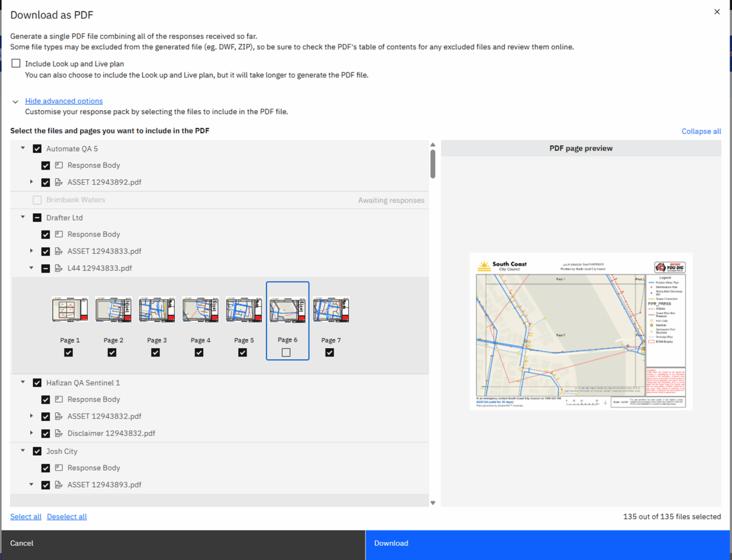The width and height of the screenshot is (732, 560).
Task: Click the PDF icon beside ASSET 12943832.pdf
Action: [x=58, y=416]
